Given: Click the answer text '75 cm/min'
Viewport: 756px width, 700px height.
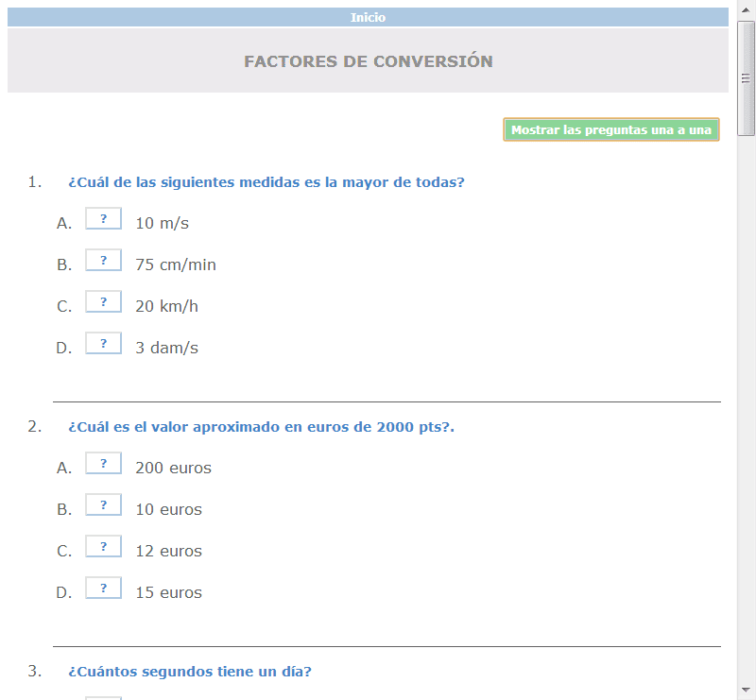Looking at the screenshot, I should point(176,265).
